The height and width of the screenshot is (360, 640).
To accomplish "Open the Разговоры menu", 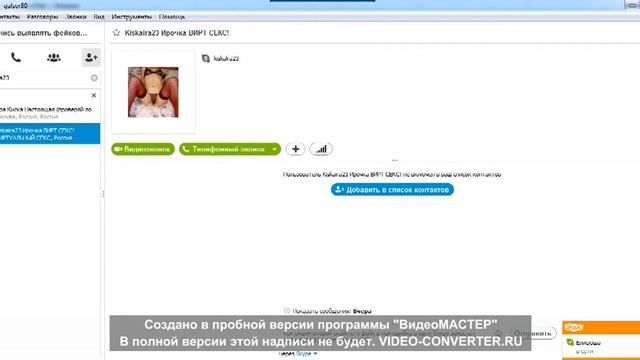I will coord(42,17).
